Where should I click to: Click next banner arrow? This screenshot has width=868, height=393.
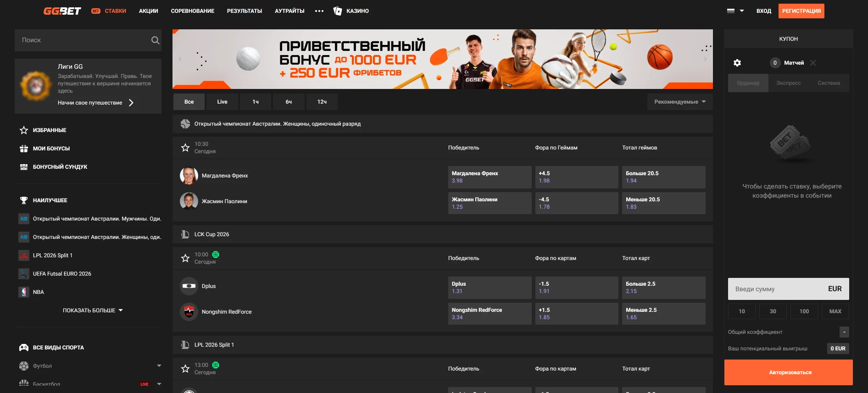point(705,59)
